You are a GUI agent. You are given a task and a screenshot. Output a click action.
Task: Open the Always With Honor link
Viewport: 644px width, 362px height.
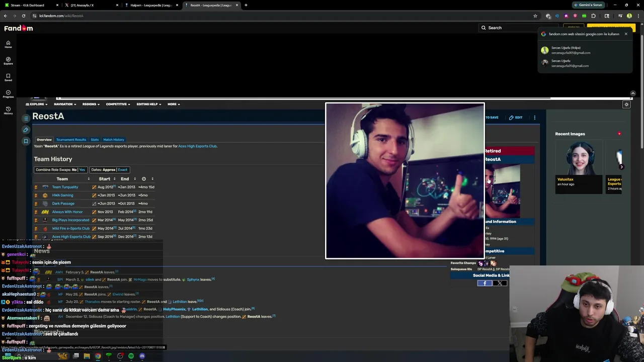coord(67,212)
